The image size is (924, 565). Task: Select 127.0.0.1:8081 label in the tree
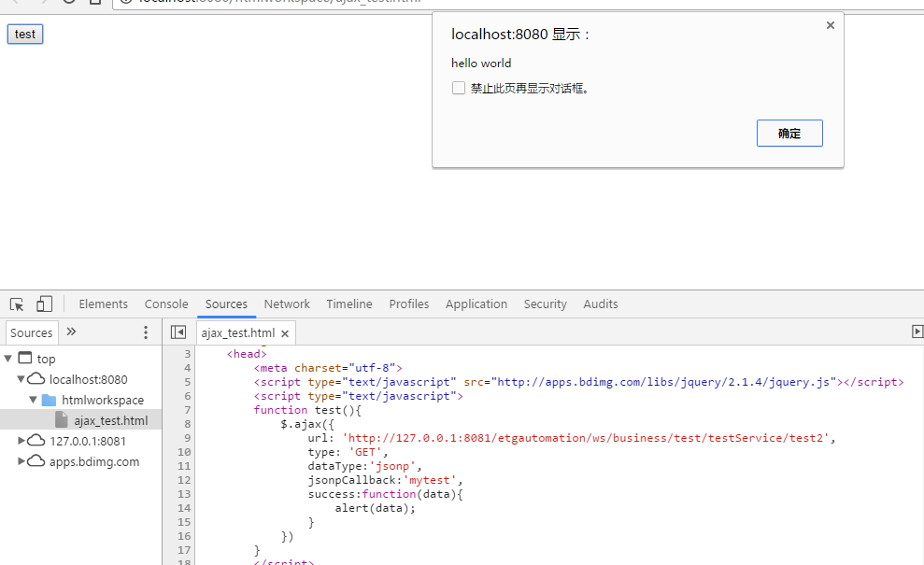[x=88, y=442]
